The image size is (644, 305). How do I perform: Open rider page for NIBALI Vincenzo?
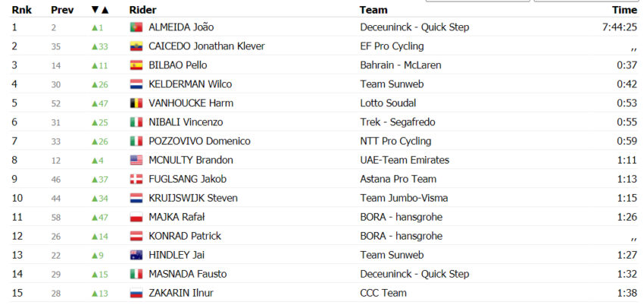pos(186,122)
